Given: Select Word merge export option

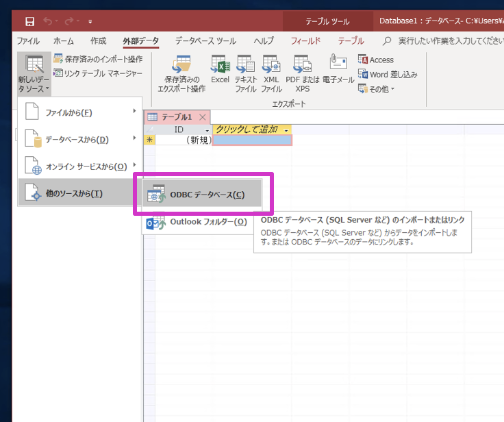Looking at the screenshot, I should [388, 75].
